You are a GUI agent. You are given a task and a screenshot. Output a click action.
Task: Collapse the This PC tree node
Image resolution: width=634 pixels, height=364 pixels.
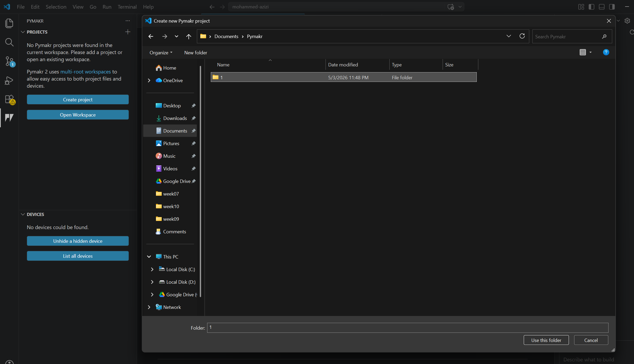point(149,257)
